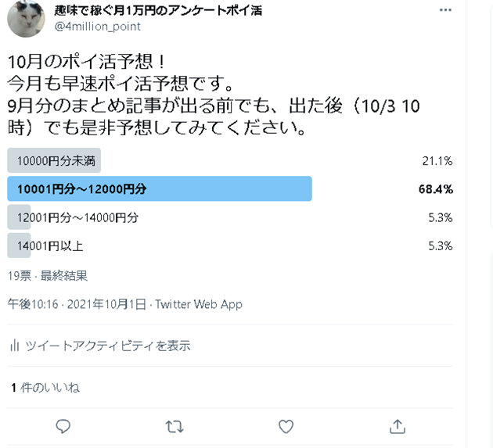Click the reply speech bubble icon

click(63, 426)
